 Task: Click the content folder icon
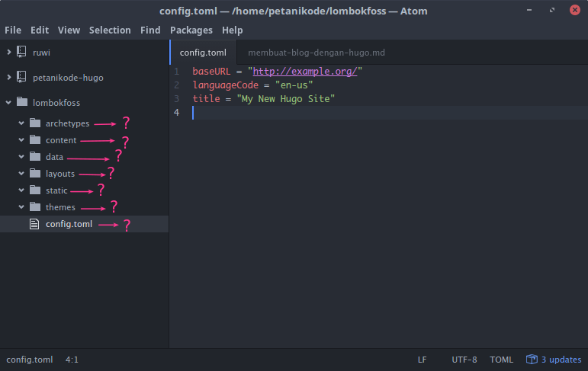coord(35,139)
